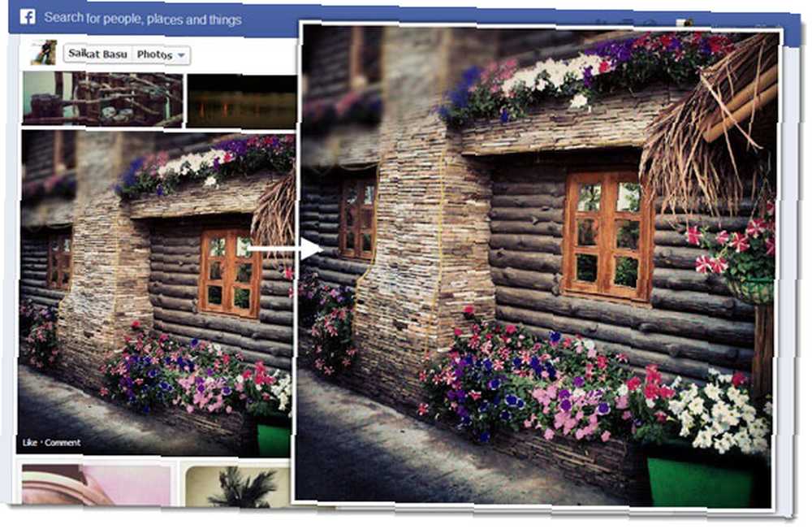Image resolution: width=812 pixels, height=529 pixels.
Task: Open the pink toned photo thumbnail
Action: [97, 484]
